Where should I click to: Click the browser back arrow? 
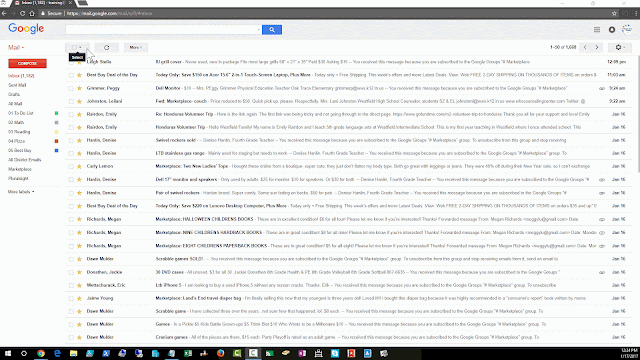[x=4, y=13]
